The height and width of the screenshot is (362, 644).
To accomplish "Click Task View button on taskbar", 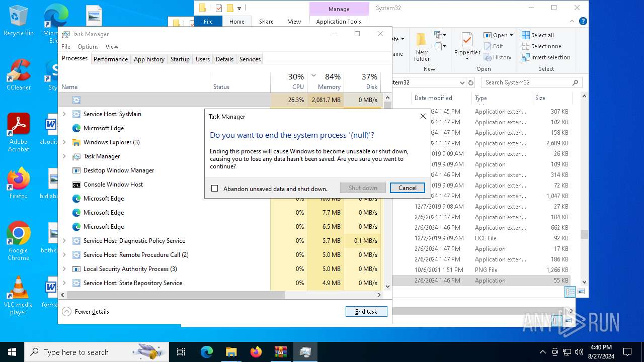I will (181, 352).
